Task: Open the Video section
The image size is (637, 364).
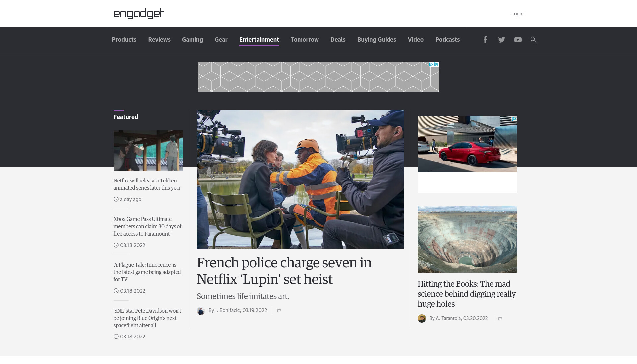Action: tap(416, 40)
